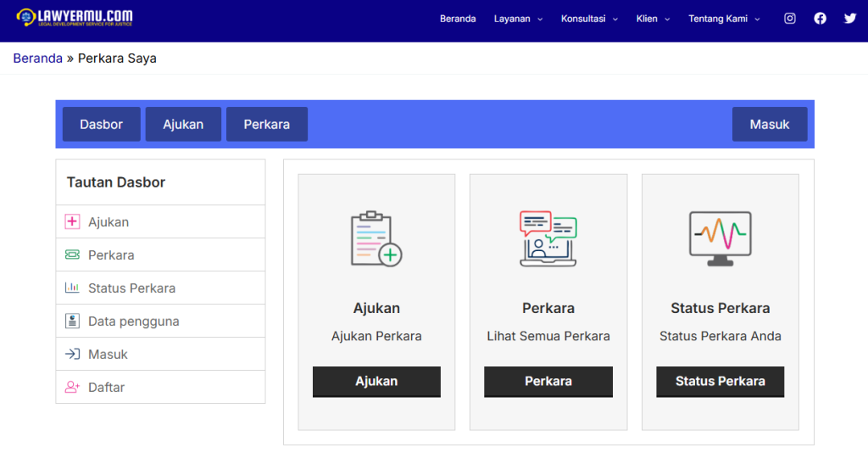Screen dimensions: 868x453
Task: Expand the Tentang Kami dropdown menu
Action: [724, 19]
